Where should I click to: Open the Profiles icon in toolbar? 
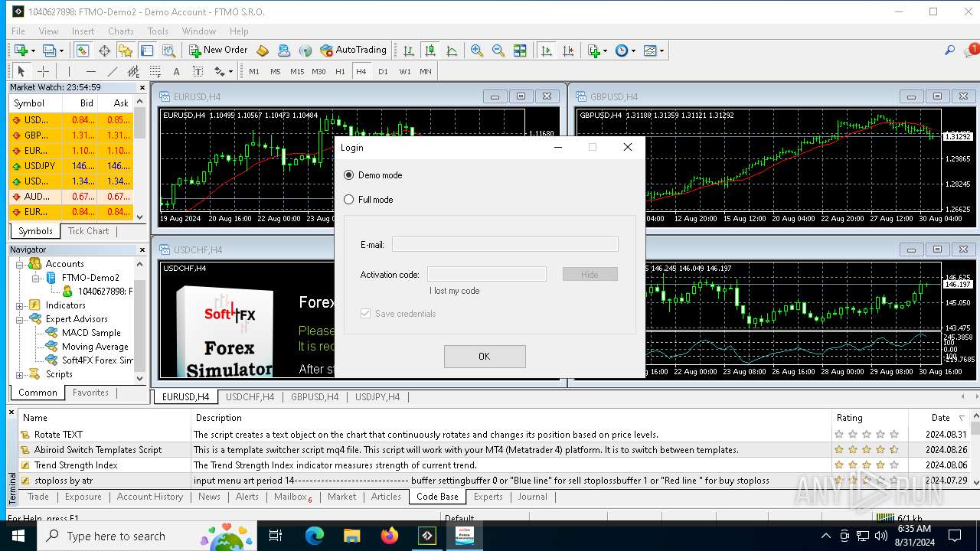coord(53,51)
